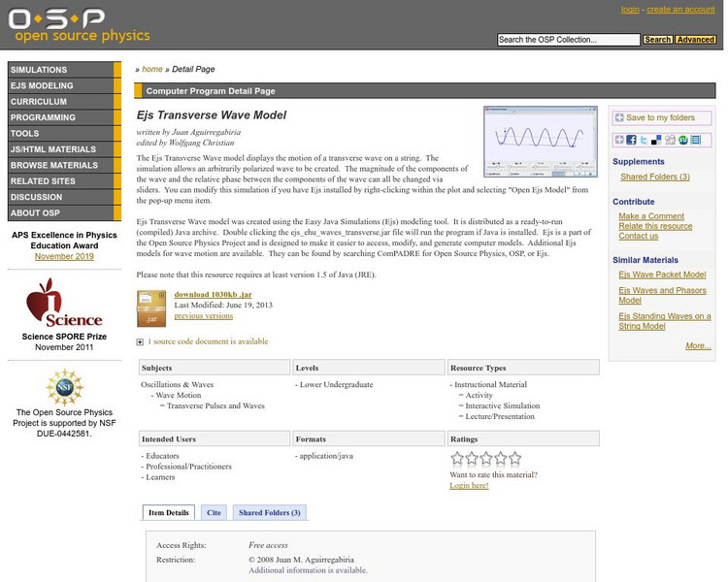Click Relate this resource
The height and width of the screenshot is (582, 728).
click(655, 226)
